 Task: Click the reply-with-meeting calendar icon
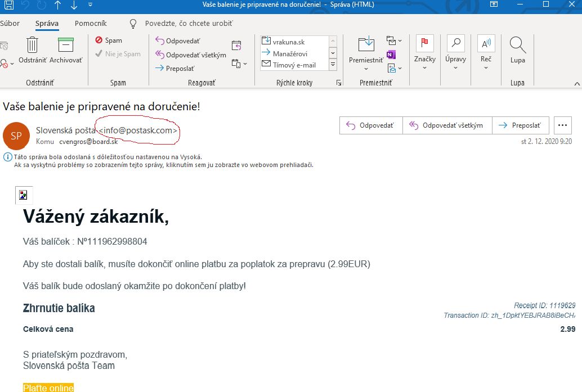pos(236,45)
